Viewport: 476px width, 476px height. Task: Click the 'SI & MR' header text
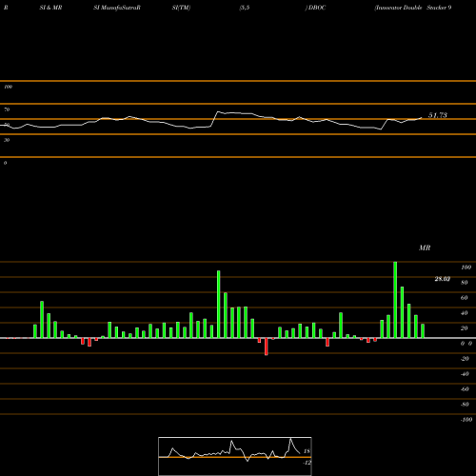coord(50,8)
